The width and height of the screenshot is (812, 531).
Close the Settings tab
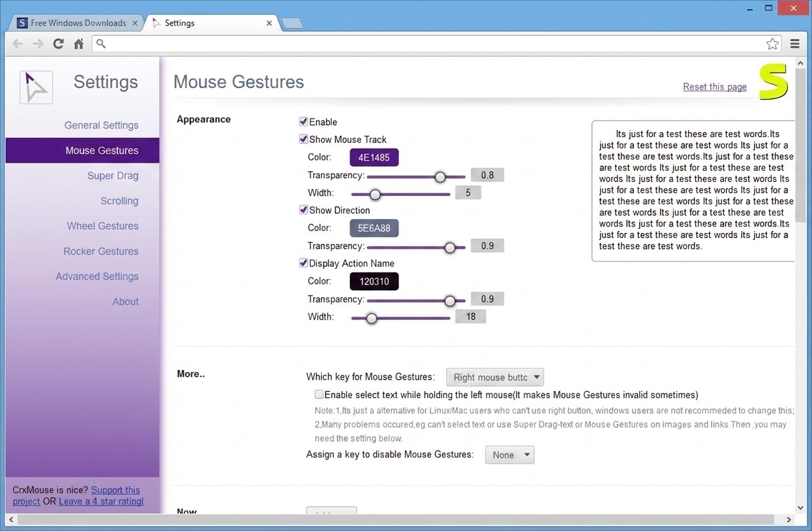pyautogui.click(x=269, y=23)
